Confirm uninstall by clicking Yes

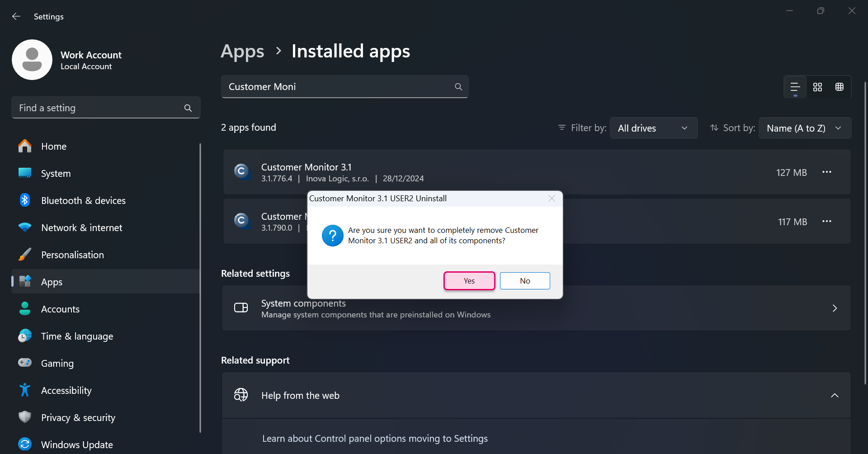pyautogui.click(x=469, y=281)
